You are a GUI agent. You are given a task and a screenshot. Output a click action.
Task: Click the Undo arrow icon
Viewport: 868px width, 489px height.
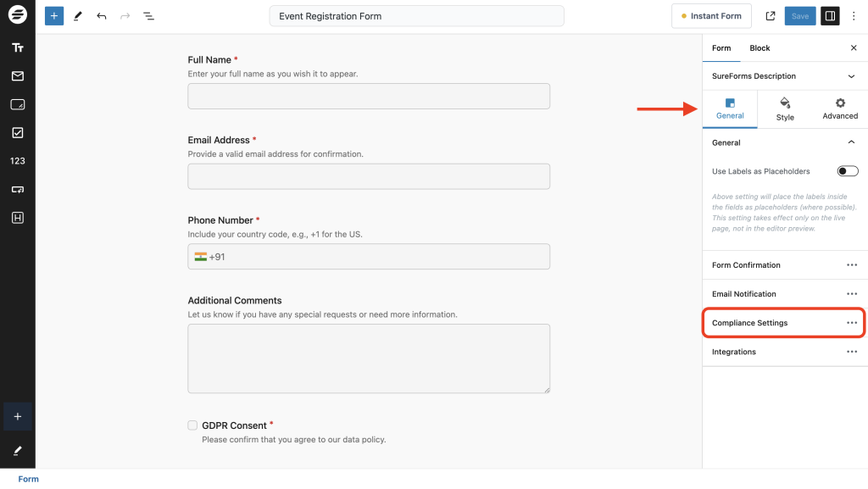[102, 15]
